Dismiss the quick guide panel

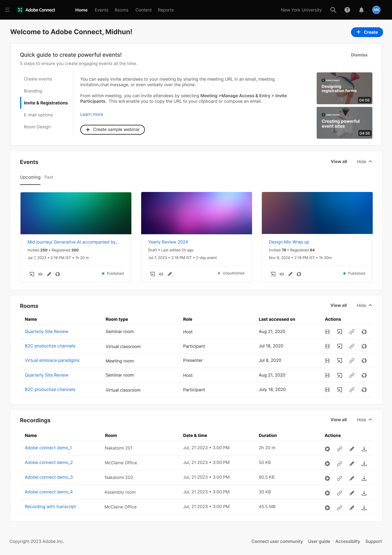[x=359, y=55]
